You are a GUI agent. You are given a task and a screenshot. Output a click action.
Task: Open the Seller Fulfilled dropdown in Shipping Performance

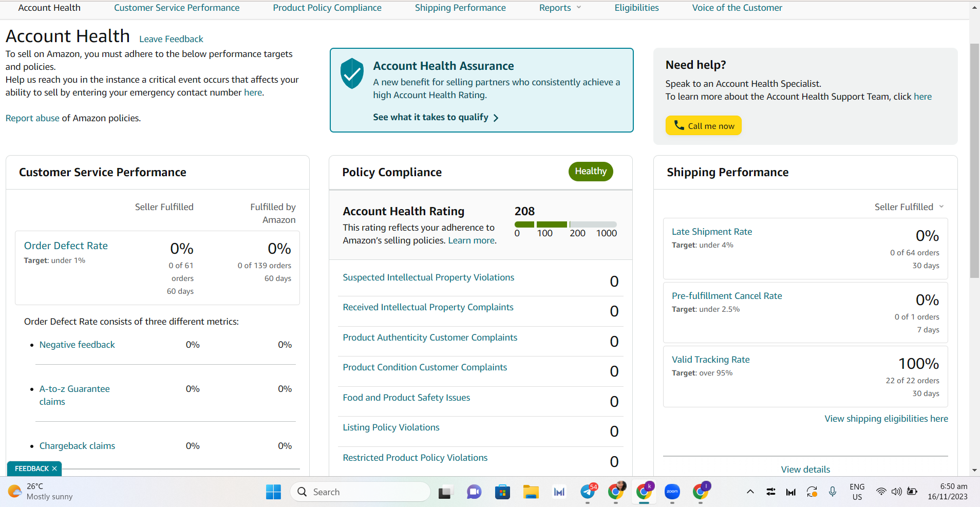[x=909, y=207]
